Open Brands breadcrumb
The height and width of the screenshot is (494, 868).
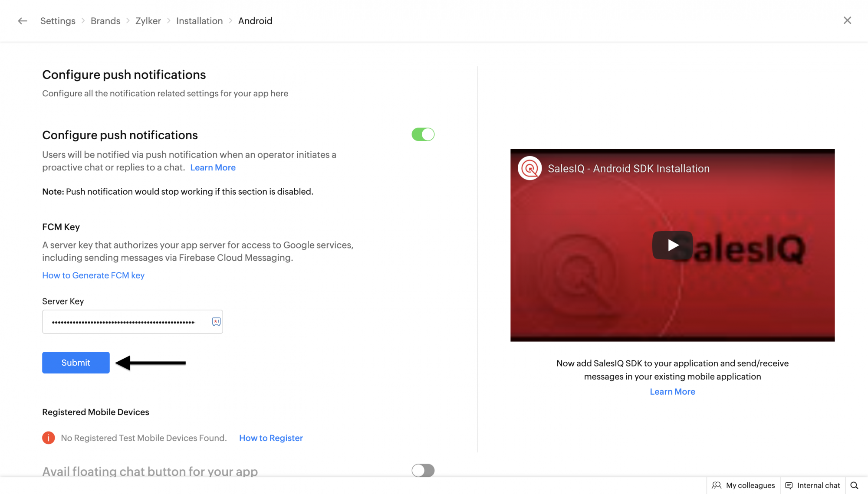pyautogui.click(x=105, y=21)
